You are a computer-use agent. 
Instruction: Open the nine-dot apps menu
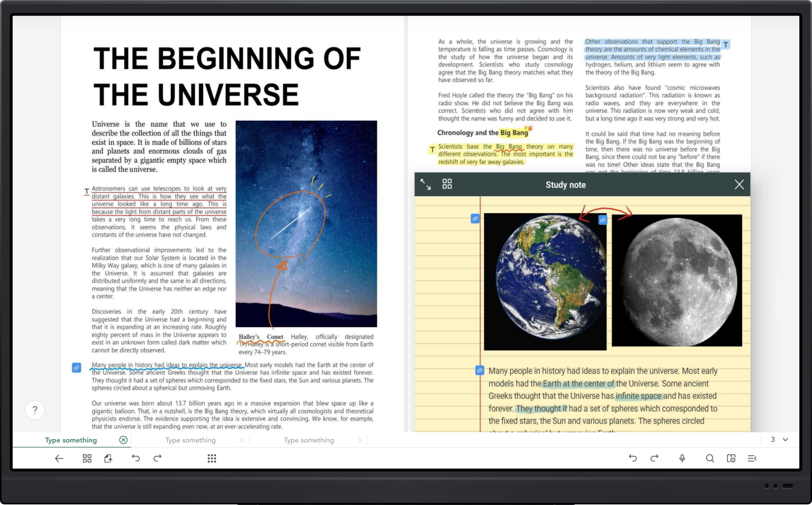coord(212,458)
